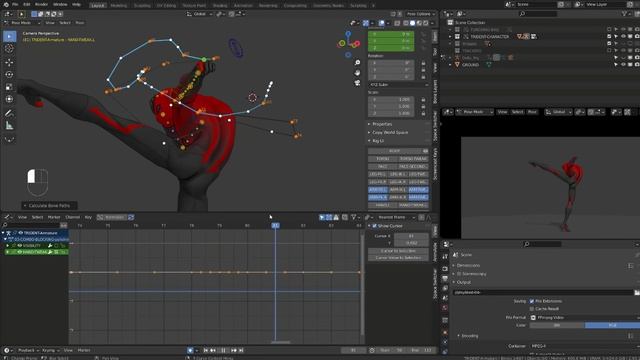This screenshot has width=640, height=360.
Task: Toggle the Only Show Selected button in graph editor
Action: pos(322,218)
